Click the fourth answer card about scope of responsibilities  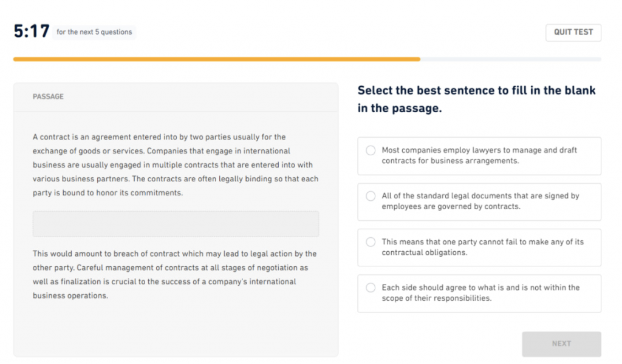(479, 294)
